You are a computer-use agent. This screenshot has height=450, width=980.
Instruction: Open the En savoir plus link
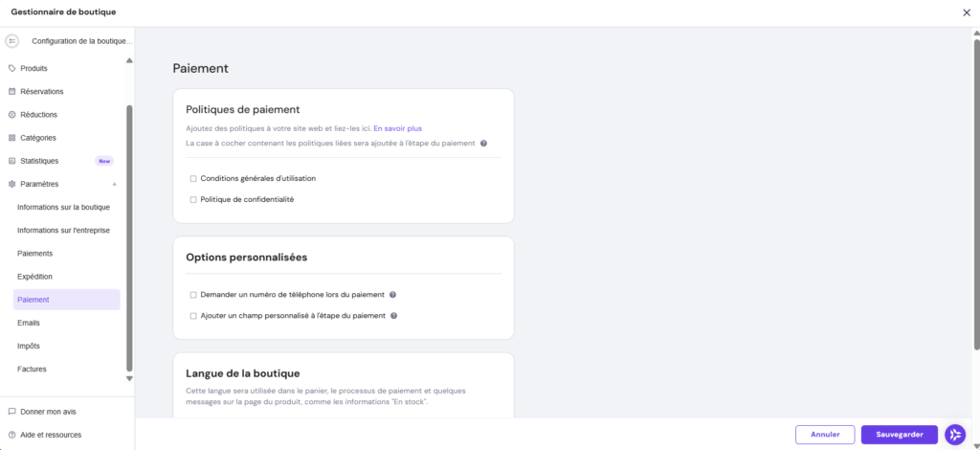tap(397, 128)
